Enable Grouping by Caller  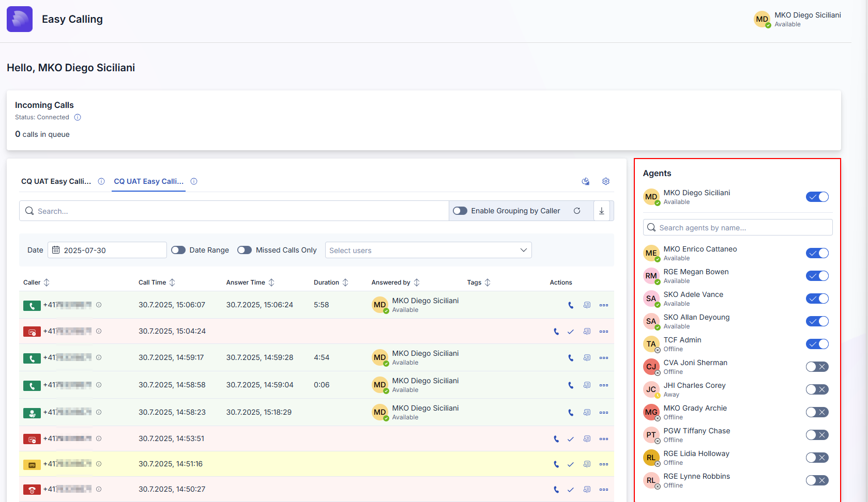(x=460, y=211)
